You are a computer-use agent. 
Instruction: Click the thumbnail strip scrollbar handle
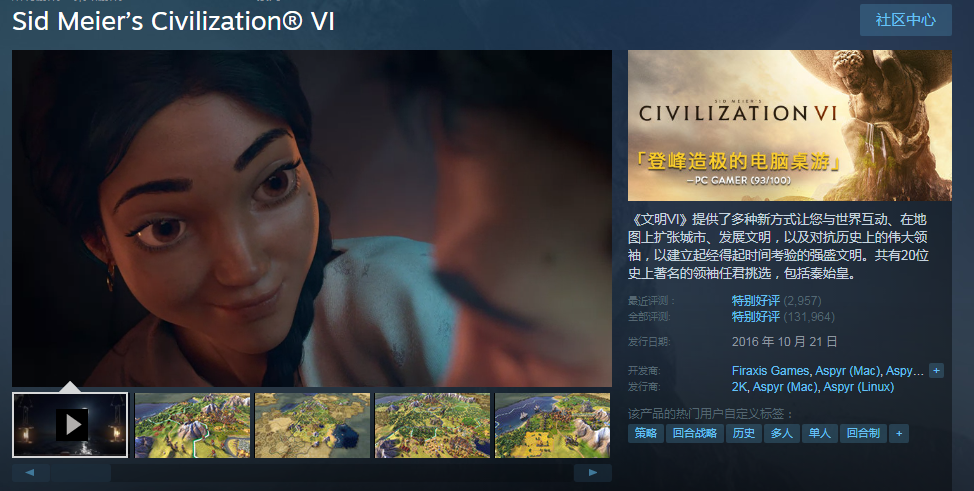[81, 472]
